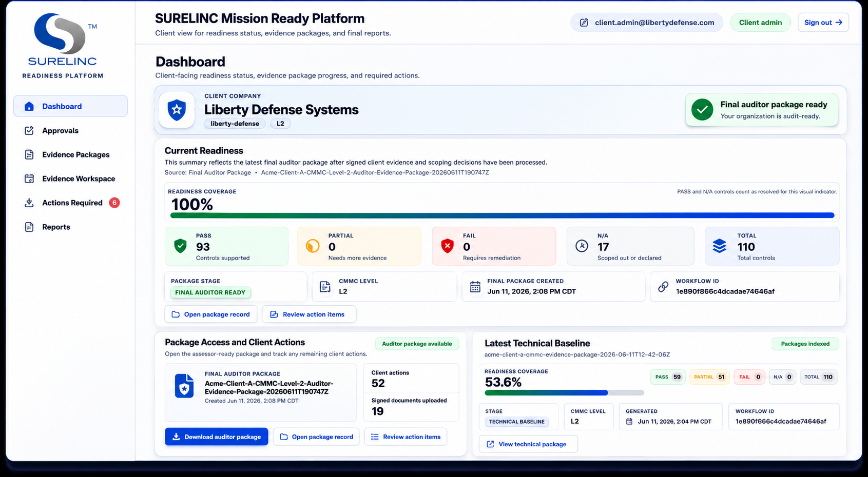This screenshot has height=477, width=868.
Task: Click the N/A 0 chip in Technical Baseline
Action: 783,377
